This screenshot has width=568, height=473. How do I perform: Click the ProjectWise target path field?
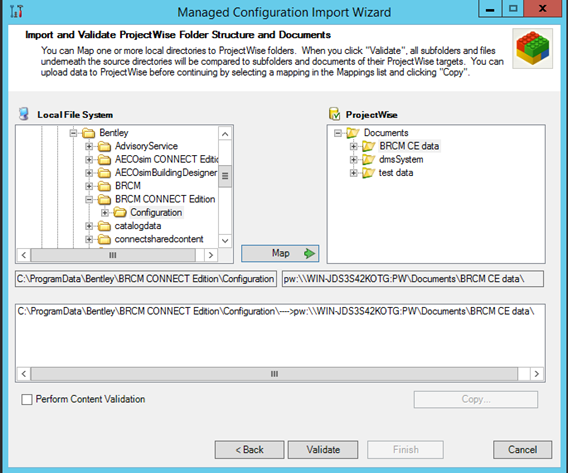tap(413, 279)
